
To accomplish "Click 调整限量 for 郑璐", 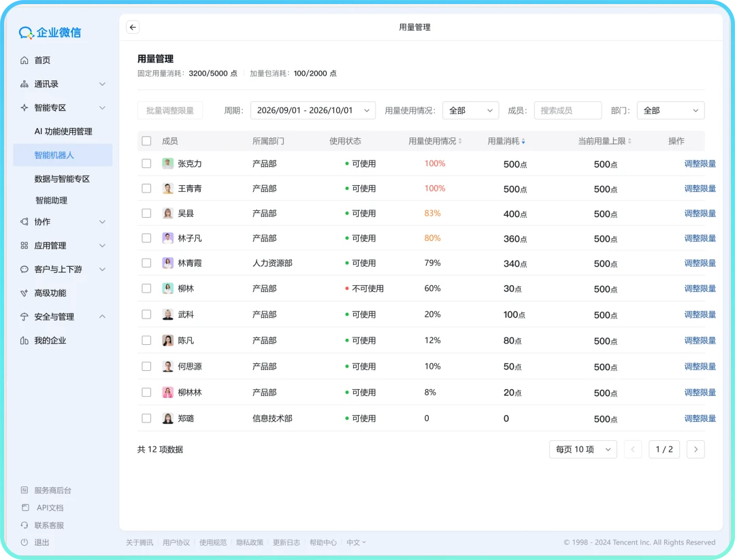I will pos(700,418).
